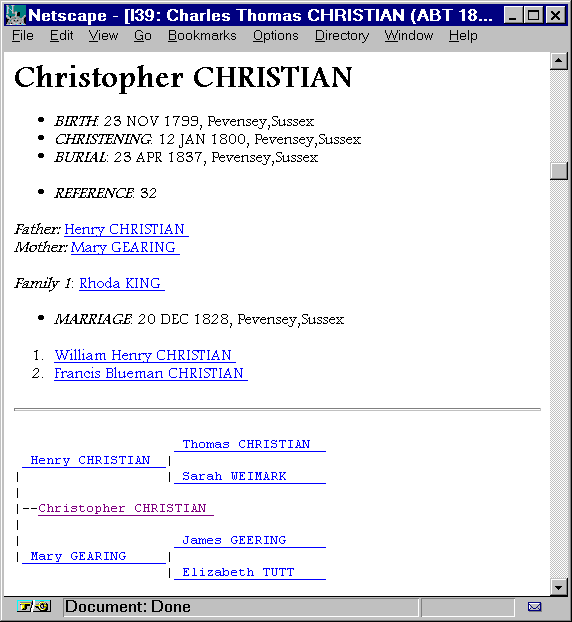The width and height of the screenshot is (572, 622).
Task: Click the scroll down arrow
Action: click(559, 587)
